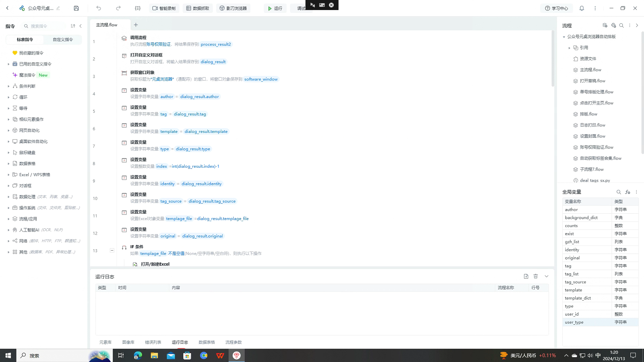The width and height of the screenshot is (644, 362).
Task: Select the 魔法指令 item
Action: pyautogui.click(x=27, y=75)
